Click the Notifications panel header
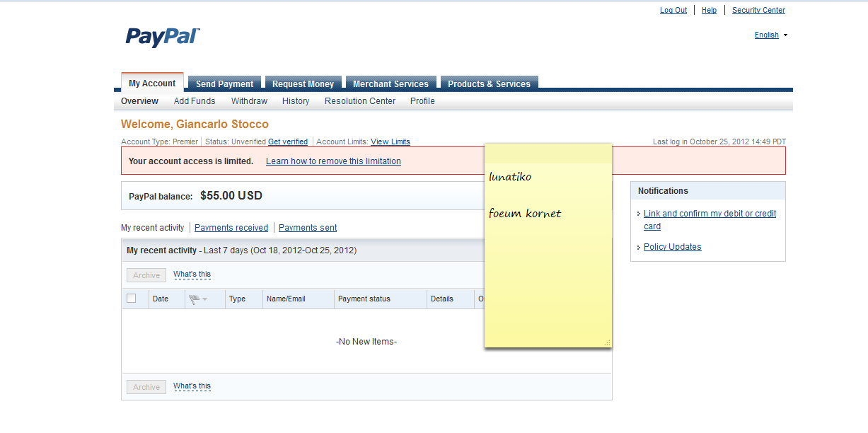Viewport: 868px width, 433px height. click(x=708, y=191)
